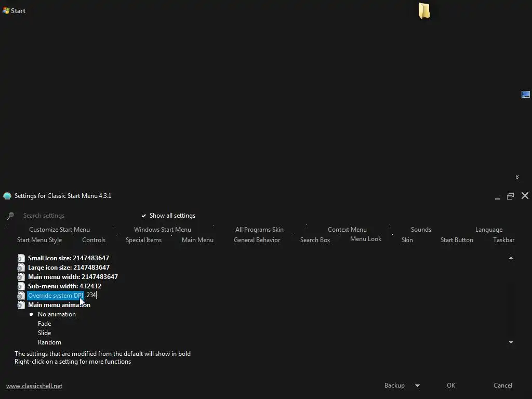The width and height of the screenshot is (532, 399).
Task: Click the Override system DPI setting icon
Action: (x=21, y=296)
